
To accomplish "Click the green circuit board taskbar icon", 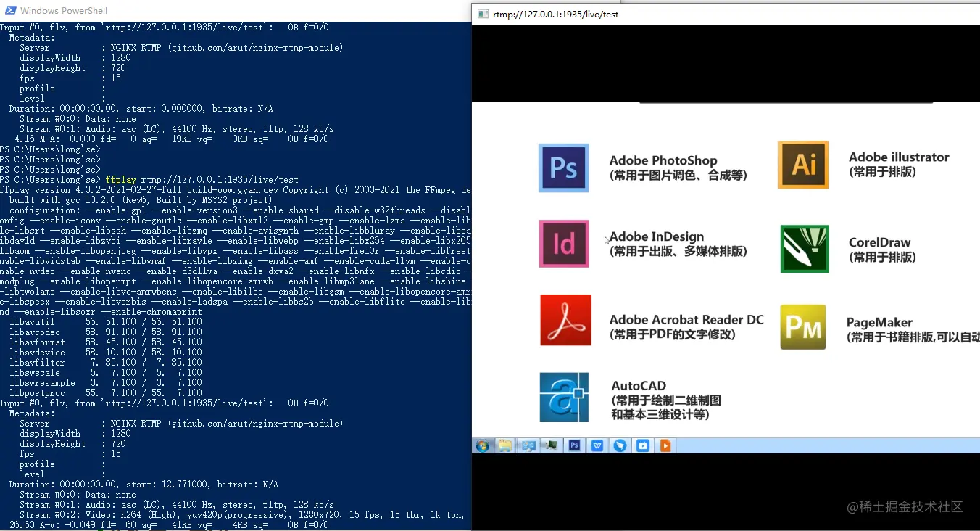I will pyautogui.click(x=552, y=445).
